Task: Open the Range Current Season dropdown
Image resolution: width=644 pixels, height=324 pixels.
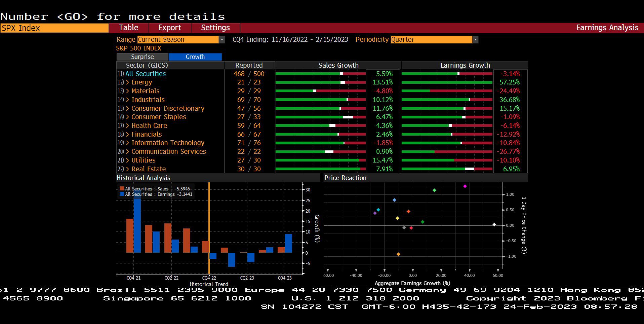Action: 181,39
